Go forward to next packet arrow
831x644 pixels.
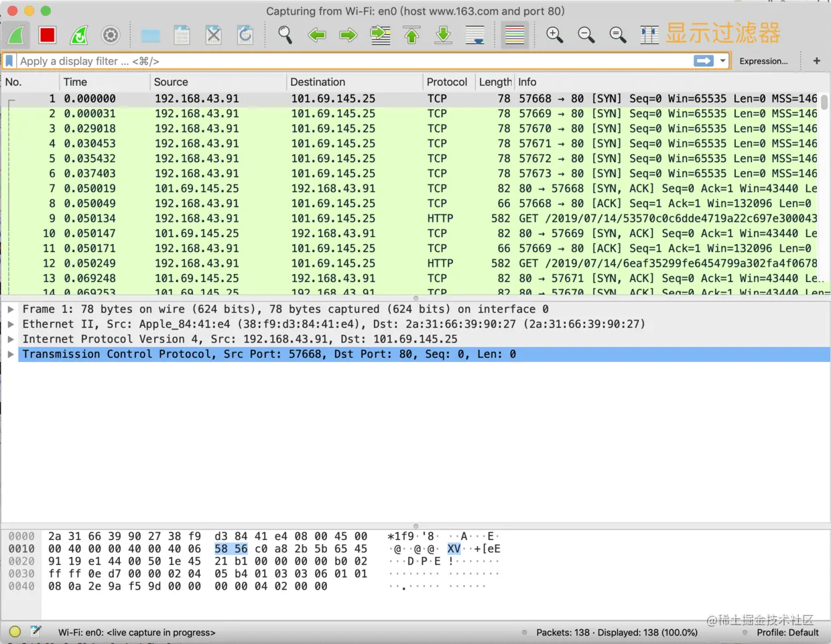[x=348, y=35]
